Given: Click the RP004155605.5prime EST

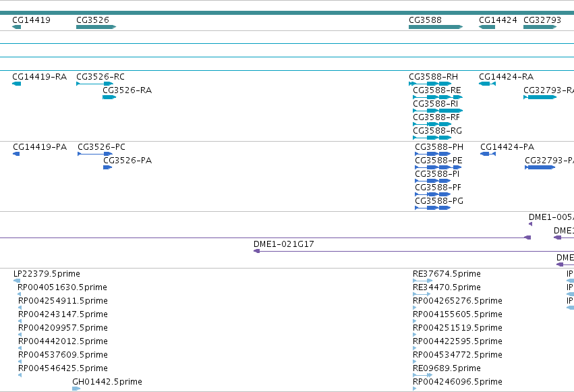Looking at the screenshot, I should pos(457,315).
